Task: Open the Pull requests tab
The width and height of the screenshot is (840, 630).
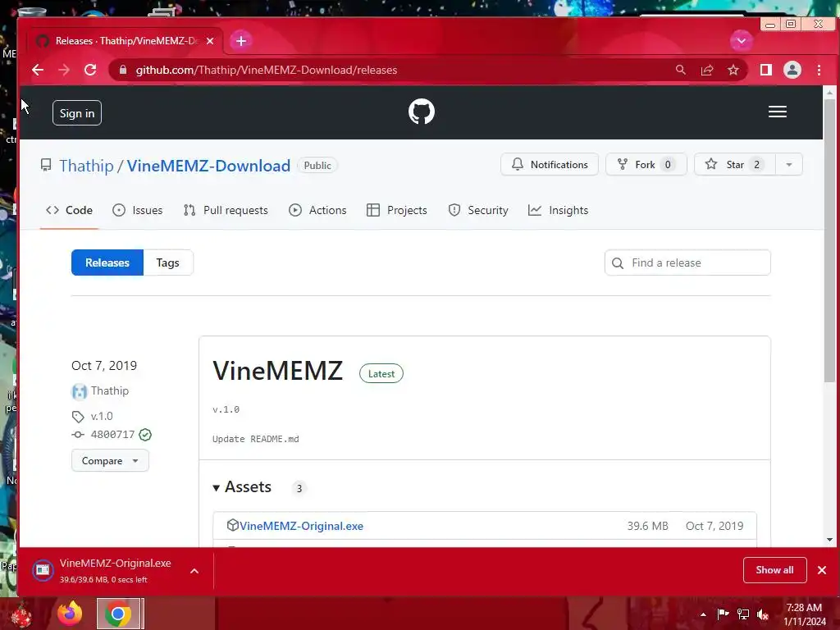Action: (x=226, y=210)
